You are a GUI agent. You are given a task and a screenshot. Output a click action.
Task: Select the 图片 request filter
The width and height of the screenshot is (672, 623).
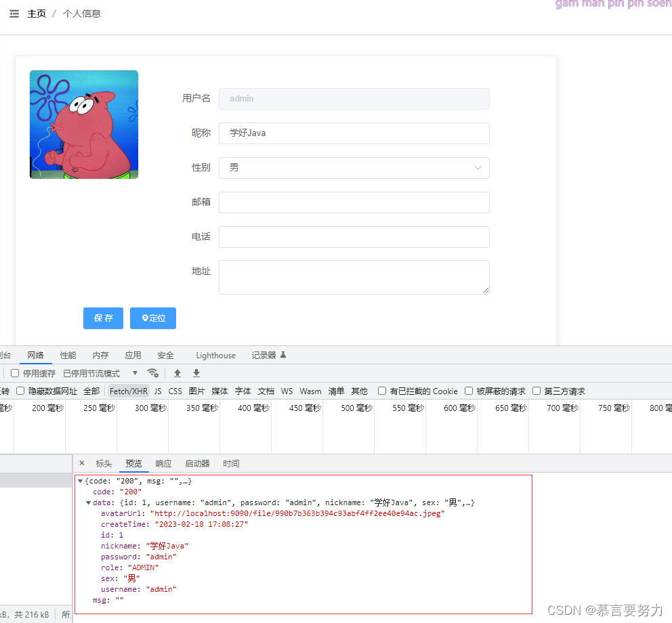tap(196, 391)
